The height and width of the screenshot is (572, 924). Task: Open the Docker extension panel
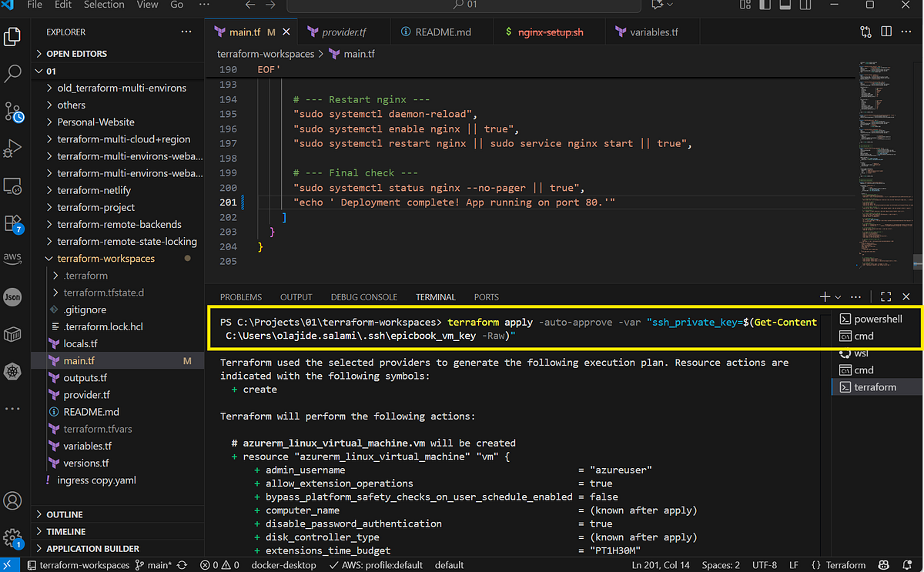[x=12, y=334]
